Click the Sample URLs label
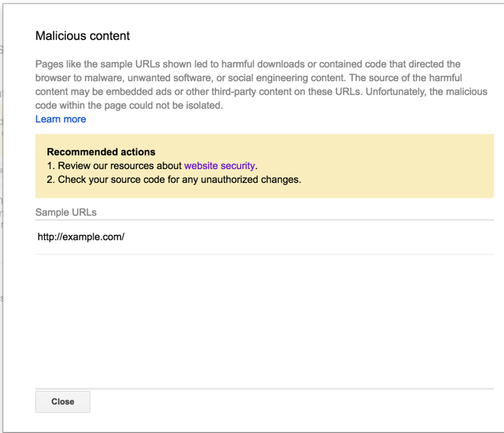 point(66,213)
